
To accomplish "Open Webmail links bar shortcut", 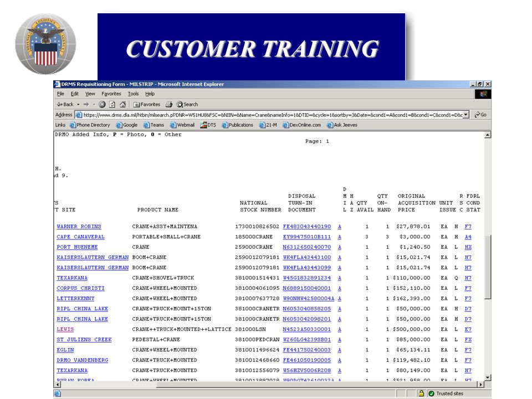I will [182, 125].
